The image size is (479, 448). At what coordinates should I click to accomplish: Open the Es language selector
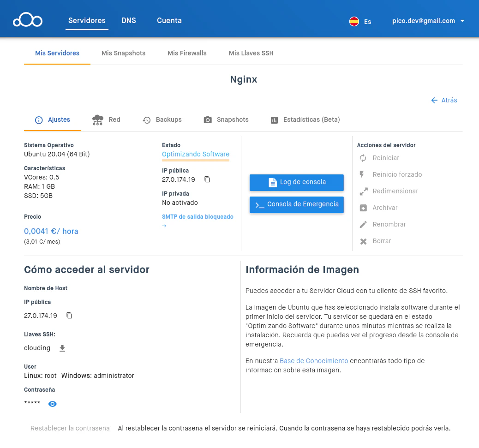360,21
